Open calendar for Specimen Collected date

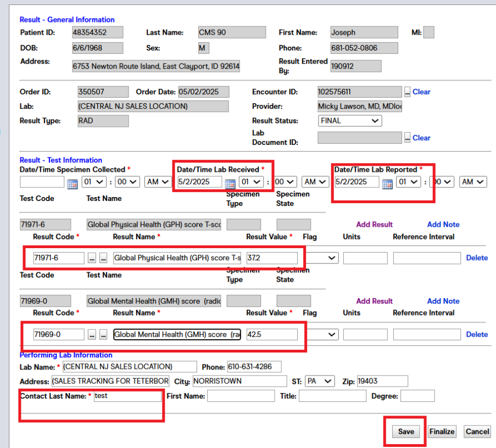pyautogui.click(x=73, y=183)
